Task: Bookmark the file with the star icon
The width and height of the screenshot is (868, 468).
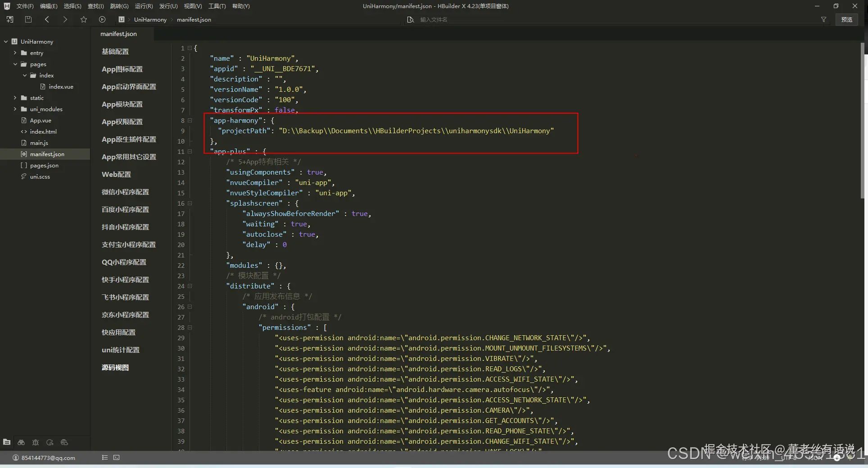Action: 84,19
